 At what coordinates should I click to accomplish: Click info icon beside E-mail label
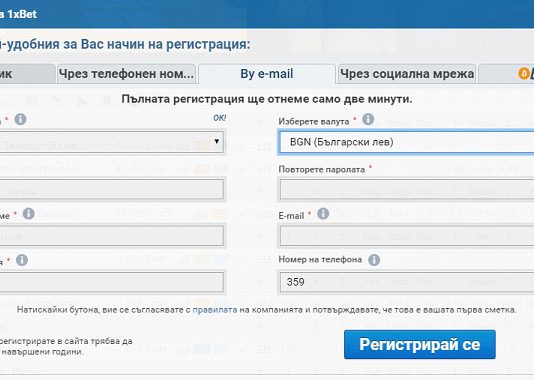tap(323, 214)
